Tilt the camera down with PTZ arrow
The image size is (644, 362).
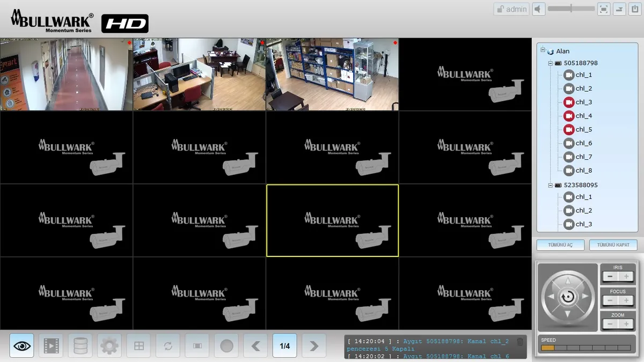(568, 314)
